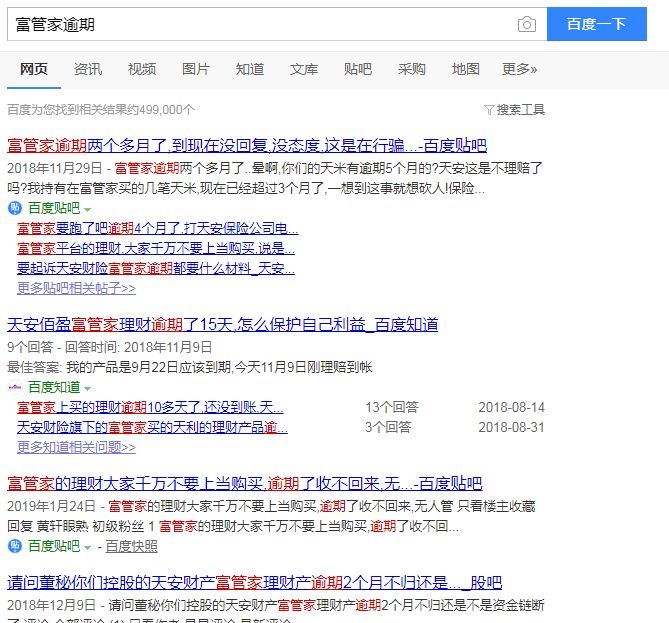Click the text 3个回答
Image resolution: width=669 pixels, height=623 pixels.
(x=388, y=427)
